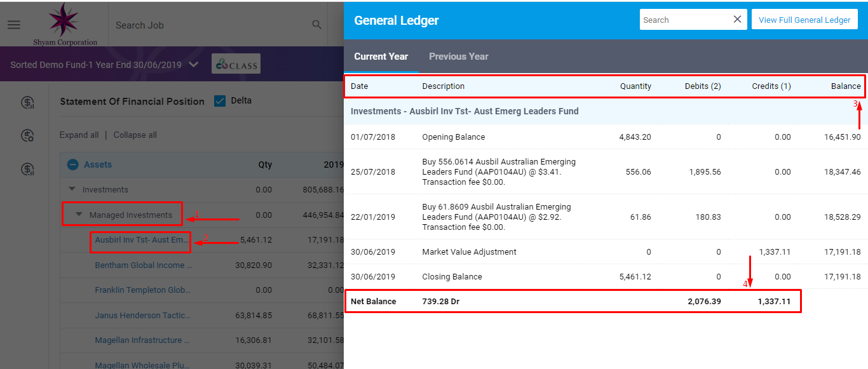Viewport: 868px width, 369px height.
Task: Click the General Ledger panel title
Action: [397, 20]
